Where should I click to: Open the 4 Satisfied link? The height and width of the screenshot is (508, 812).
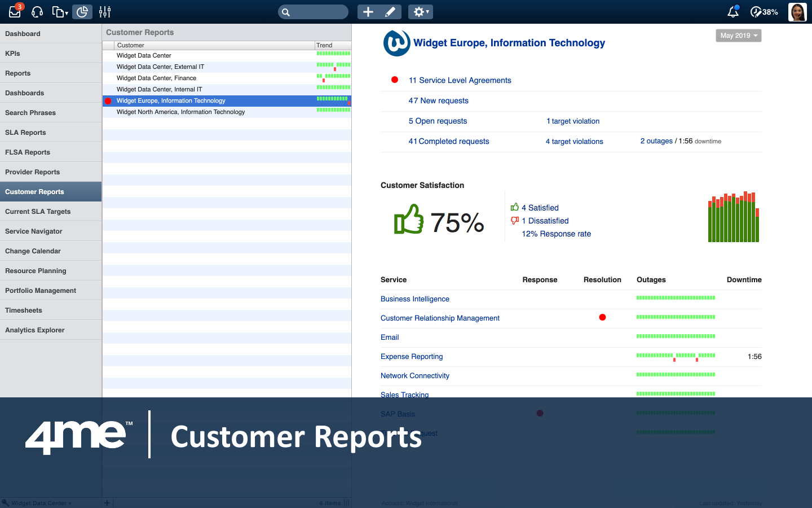pyautogui.click(x=540, y=208)
